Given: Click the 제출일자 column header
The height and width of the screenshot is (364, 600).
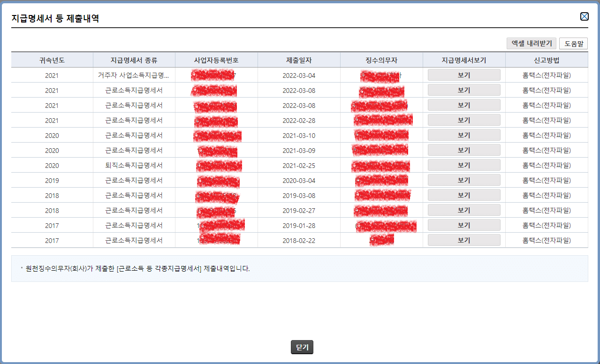Looking at the screenshot, I should point(299,59).
